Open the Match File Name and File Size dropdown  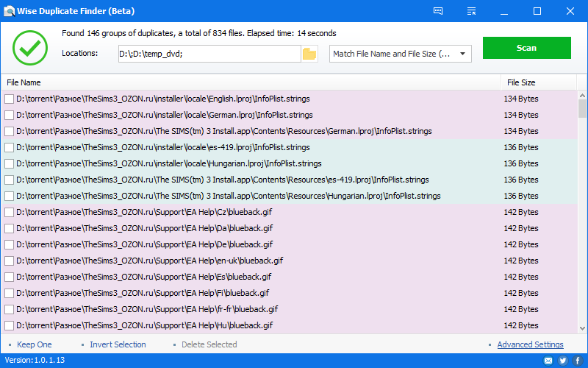[400, 54]
